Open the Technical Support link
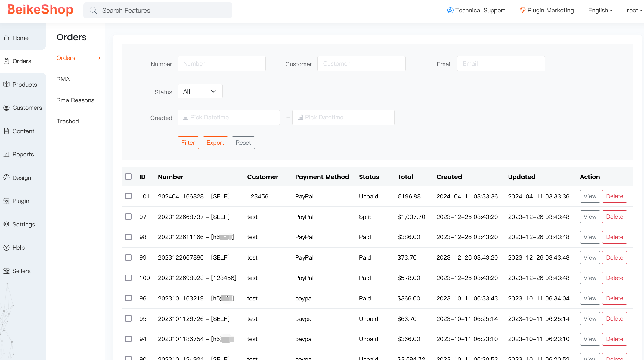This screenshot has width=644, height=360. pos(476,11)
